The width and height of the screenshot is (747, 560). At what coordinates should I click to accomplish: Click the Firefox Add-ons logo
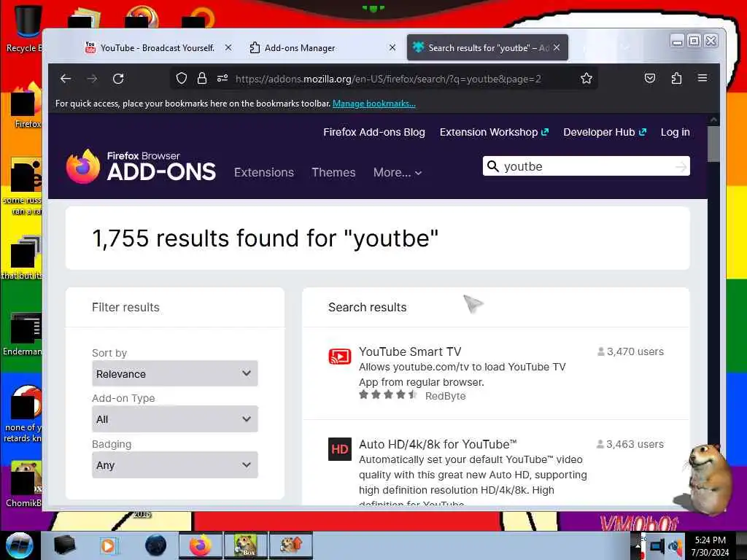pyautogui.click(x=141, y=166)
